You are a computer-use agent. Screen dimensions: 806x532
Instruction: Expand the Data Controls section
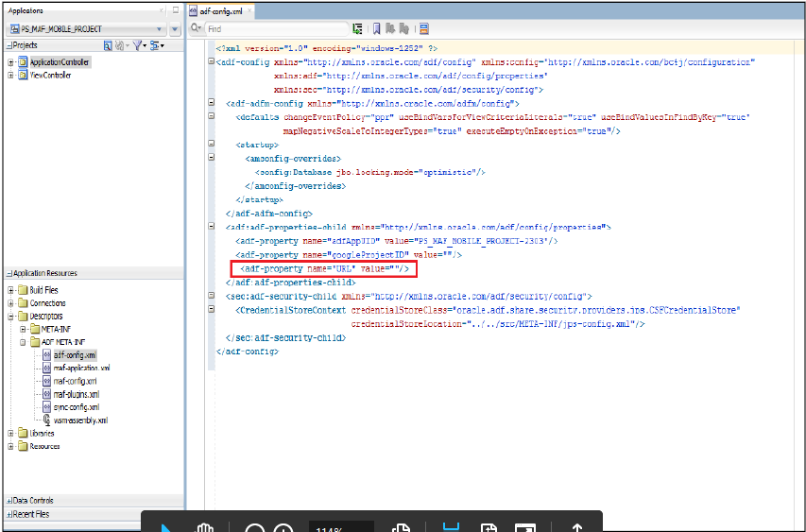(x=9, y=500)
